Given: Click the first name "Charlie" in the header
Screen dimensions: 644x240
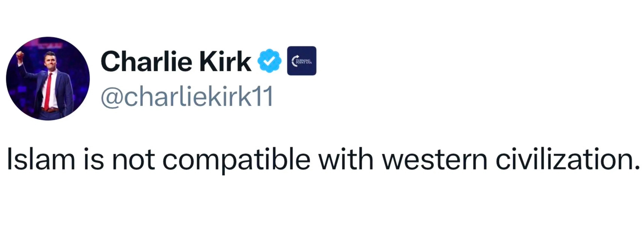Looking at the screenshot, I should point(146,61).
